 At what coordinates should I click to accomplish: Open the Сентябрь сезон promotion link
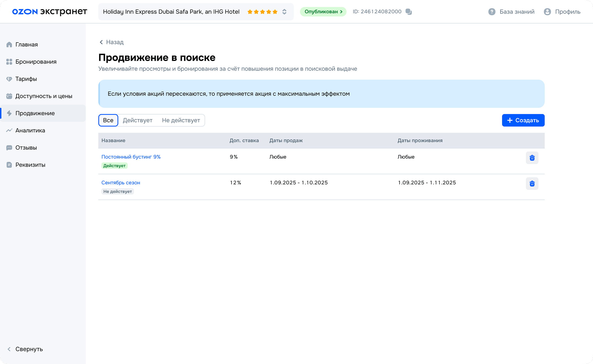tap(121, 183)
